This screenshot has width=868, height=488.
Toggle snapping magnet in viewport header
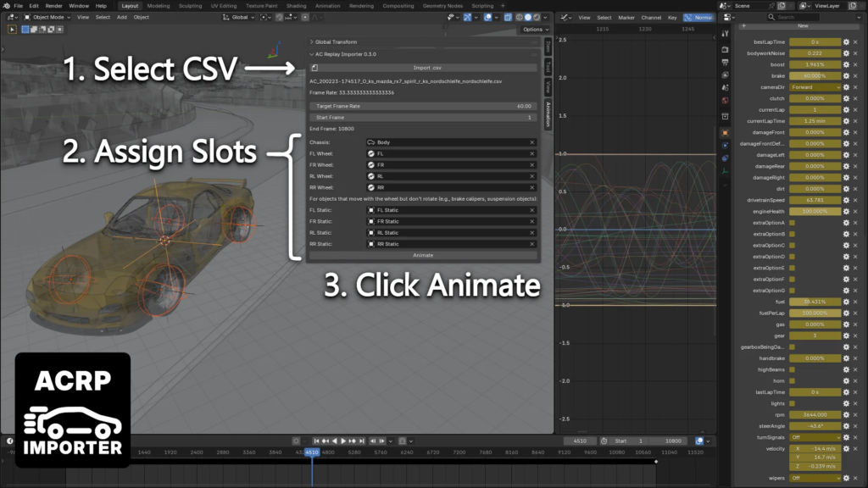coord(279,17)
